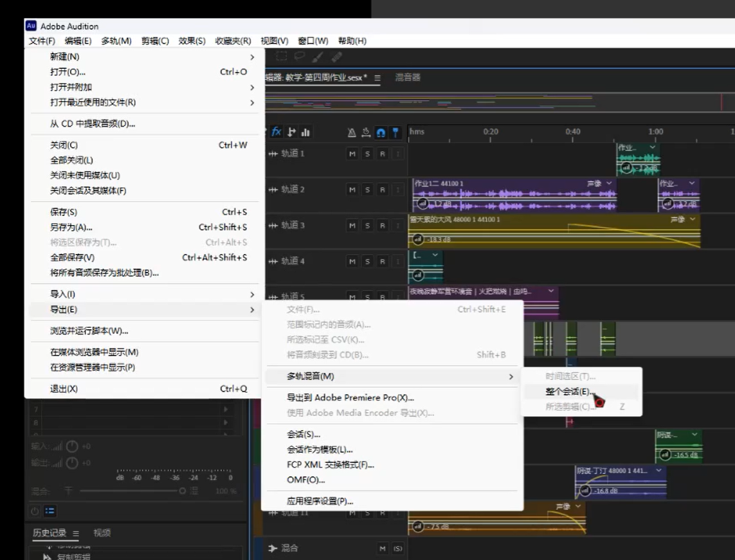This screenshot has height=560, width=735.
Task: Choose 整个会话(E)... to export entire session
Action: 581,392
